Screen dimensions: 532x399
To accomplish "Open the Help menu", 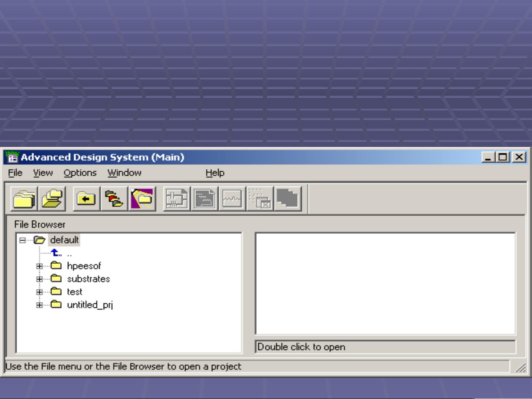I will tap(215, 173).
